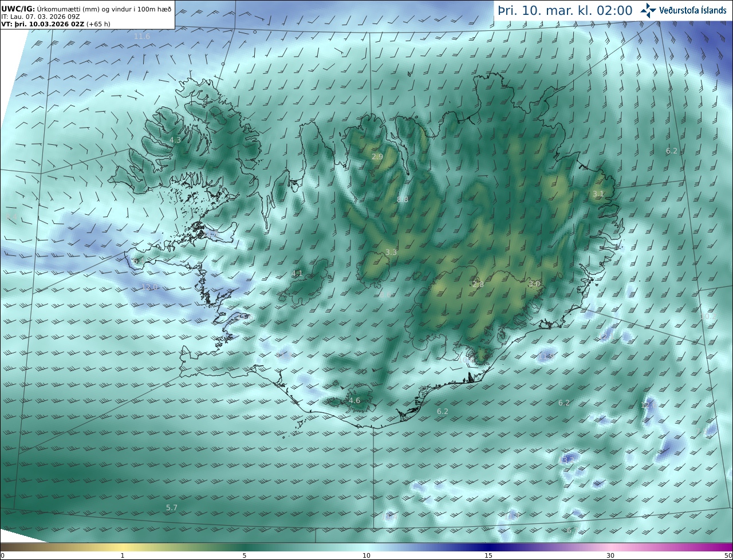
Task: Click the 15 tick on the color scale
Action: [x=488, y=555]
